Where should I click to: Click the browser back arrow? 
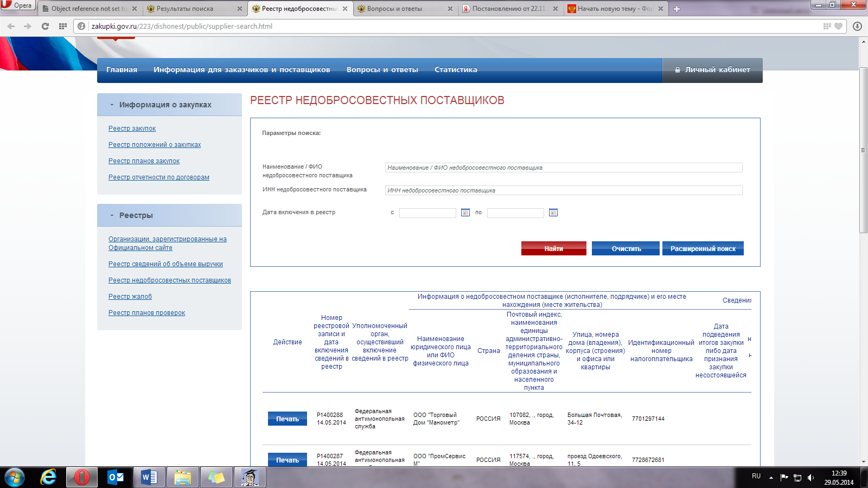(11, 26)
